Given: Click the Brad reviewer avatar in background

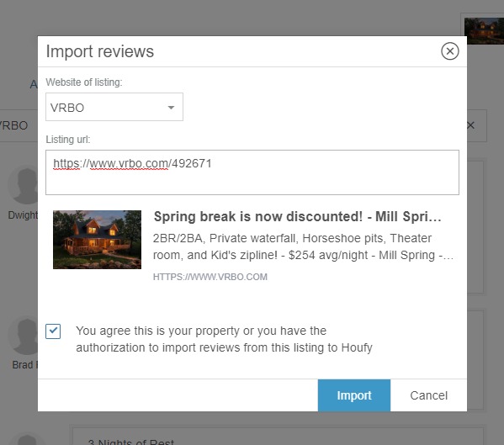Looking at the screenshot, I should point(24,336).
